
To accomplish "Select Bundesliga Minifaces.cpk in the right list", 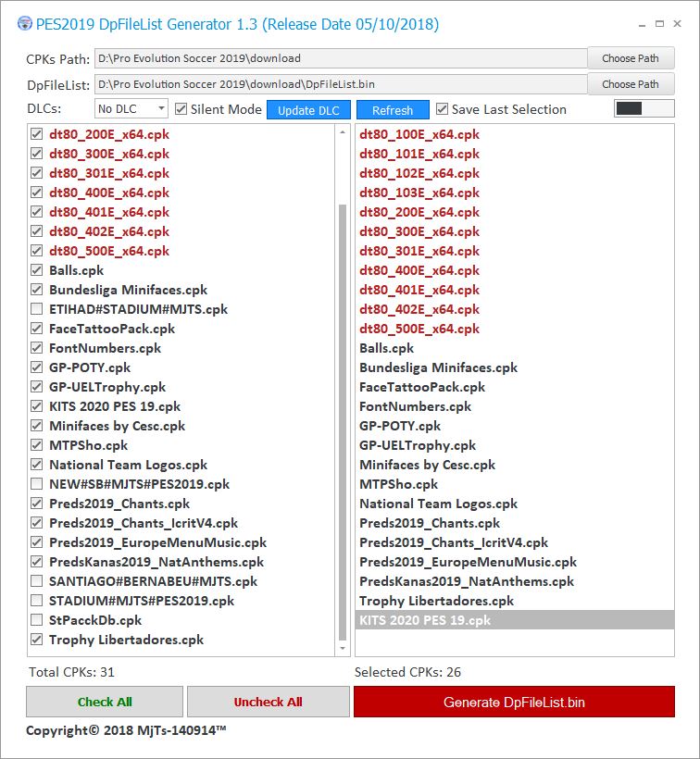I will click(515, 367).
